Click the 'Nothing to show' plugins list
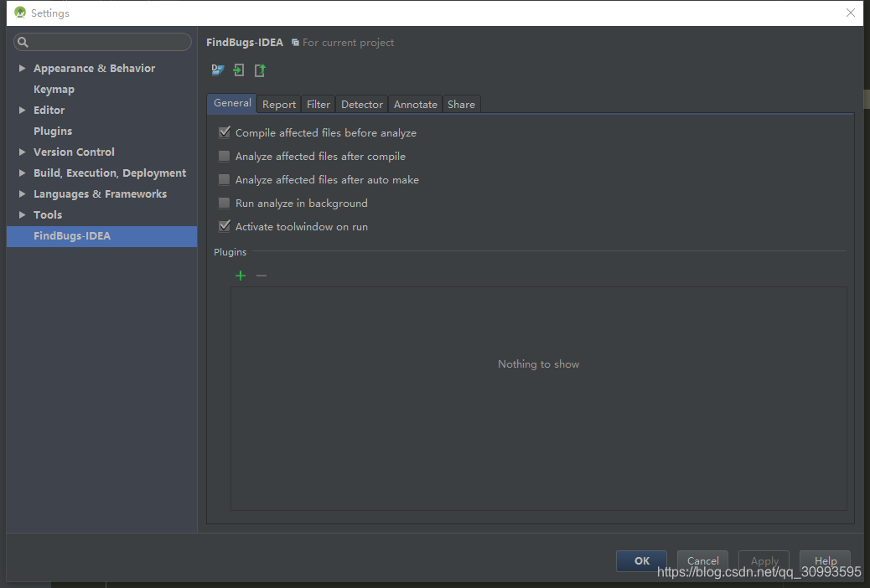 click(x=539, y=399)
